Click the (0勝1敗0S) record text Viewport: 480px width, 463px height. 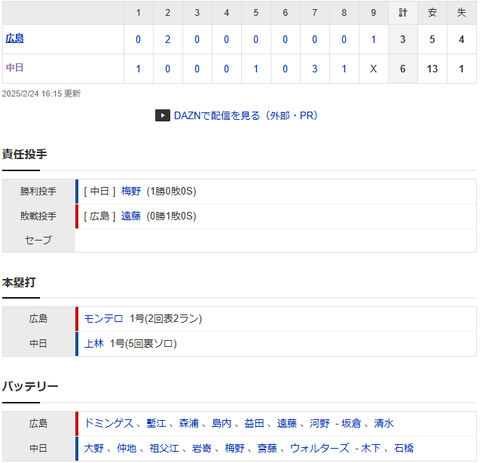[171, 216]
